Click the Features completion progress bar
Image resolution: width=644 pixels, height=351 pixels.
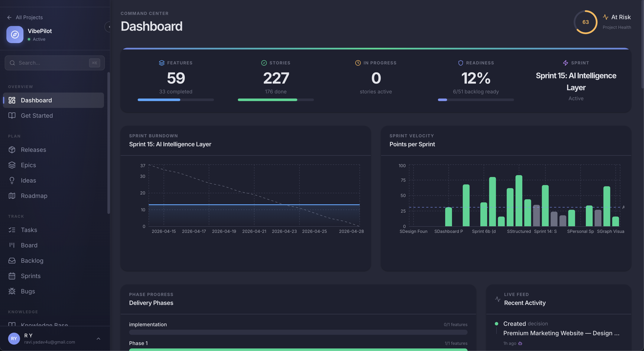[176, 100]
